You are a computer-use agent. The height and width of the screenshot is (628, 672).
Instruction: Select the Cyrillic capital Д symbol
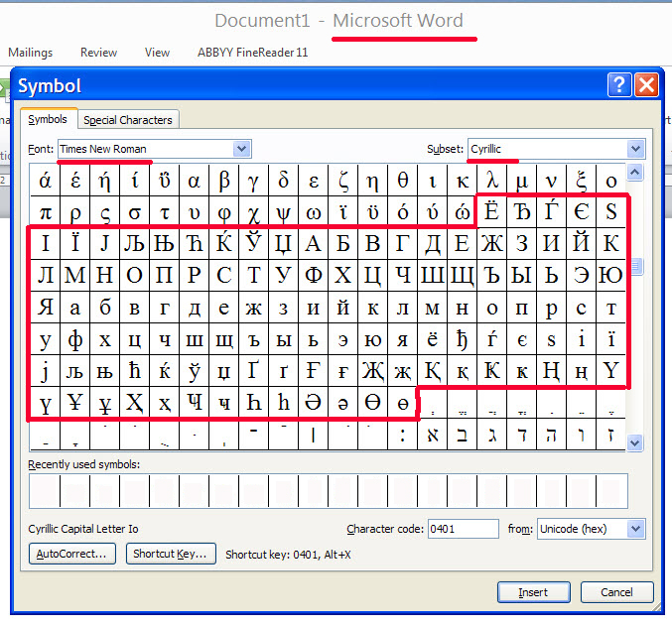point(432,243)
